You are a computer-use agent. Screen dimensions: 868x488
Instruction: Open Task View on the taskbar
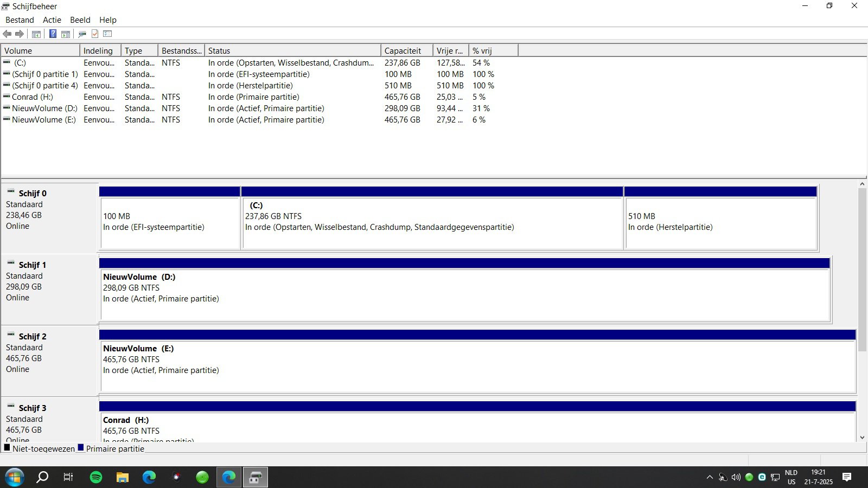point(68,477)
